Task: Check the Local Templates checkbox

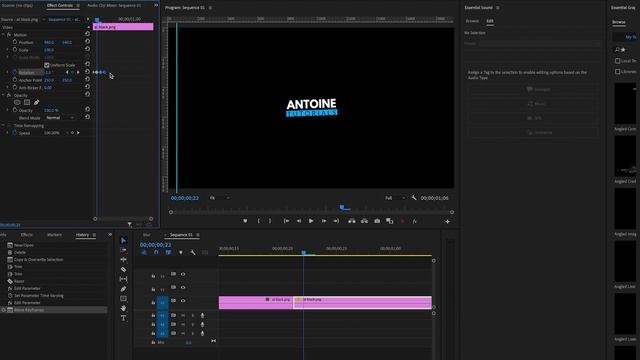Action: pyautogui.click(x=618, y=60)
